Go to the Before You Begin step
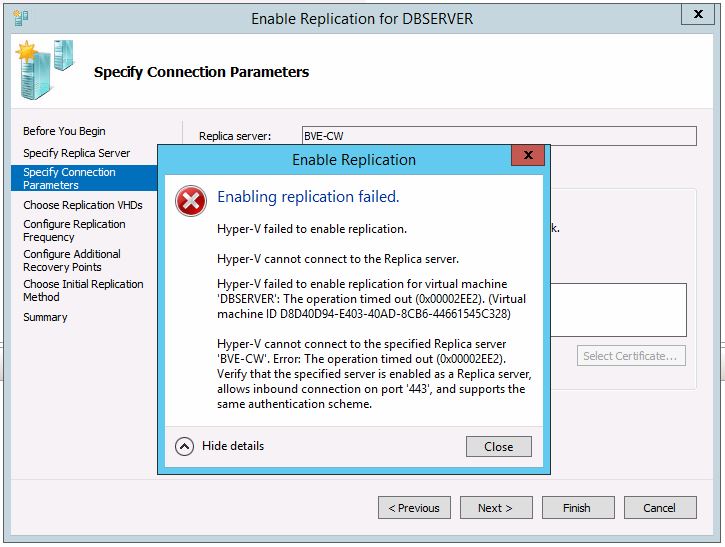 [x=64, y=131]
